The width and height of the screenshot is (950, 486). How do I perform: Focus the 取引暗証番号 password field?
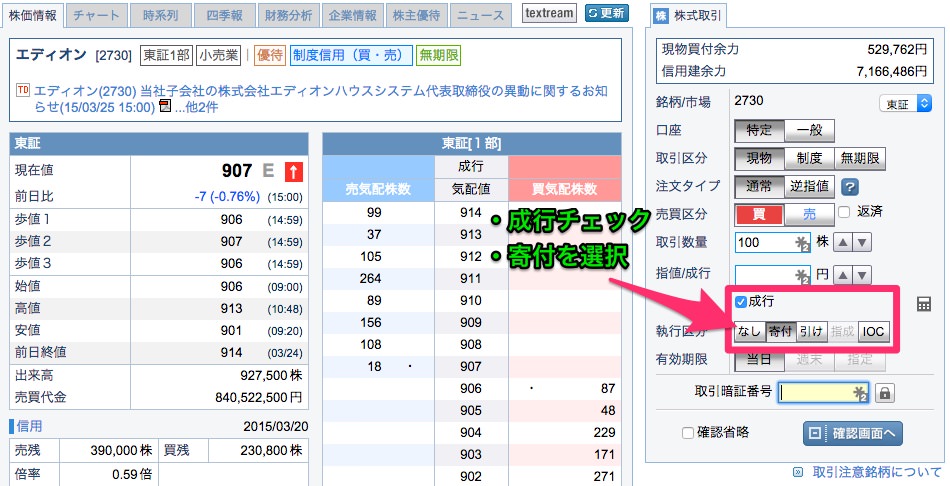pyautogui.click(x=823, y=393)
